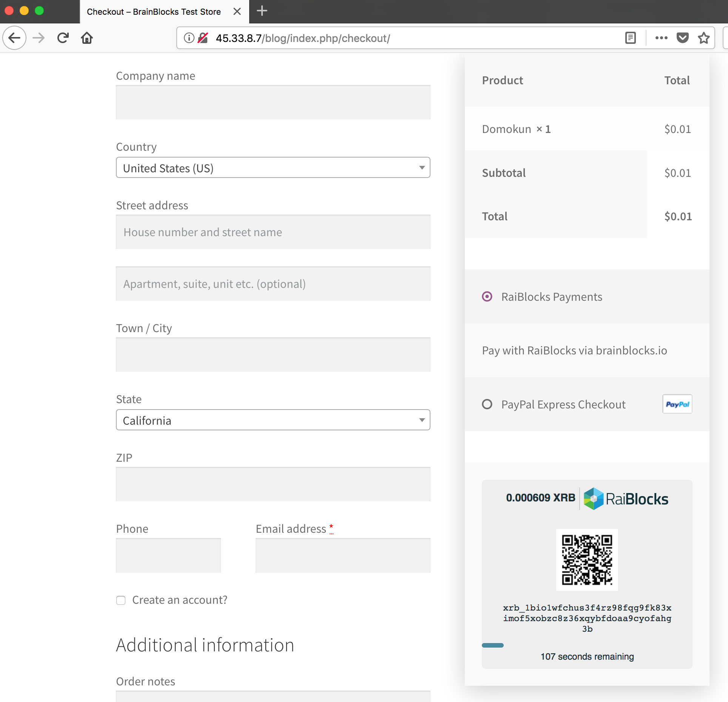Screen dimensions: 728x702
Task: Select RaiBlocks Payments radio option
Action: [x=487, y=297]
